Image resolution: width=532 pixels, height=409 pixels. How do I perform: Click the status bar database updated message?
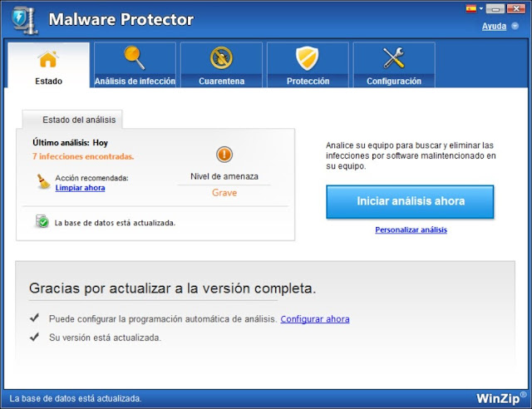[x=76, y=398]
